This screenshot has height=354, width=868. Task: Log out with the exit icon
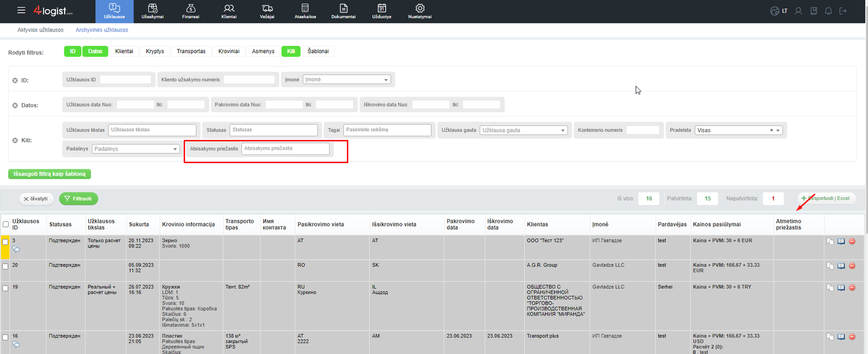pyautogui.click(x=843, y=11)
